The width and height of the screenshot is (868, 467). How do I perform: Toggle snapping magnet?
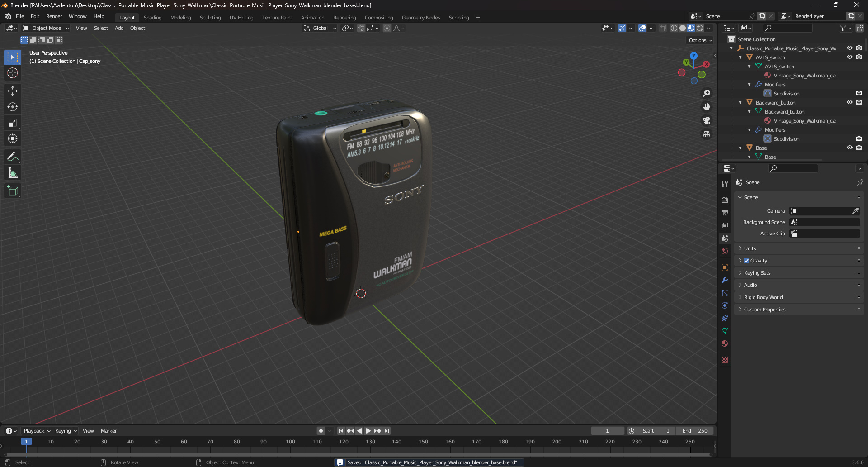[x=361, y=28]
